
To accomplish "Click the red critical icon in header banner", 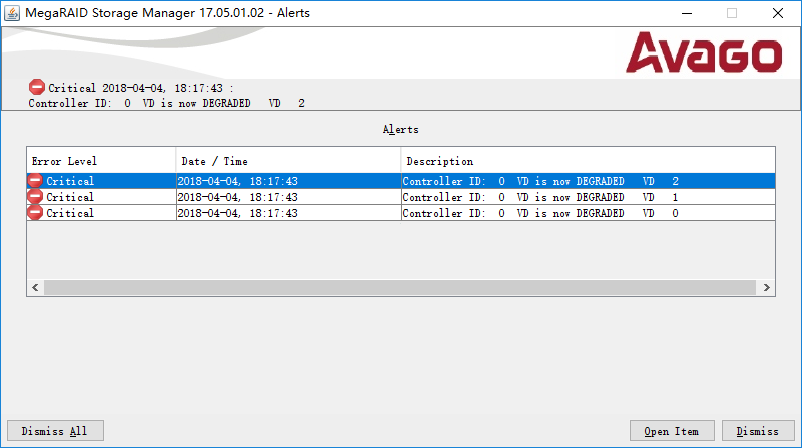I will (x=37, y=88).
